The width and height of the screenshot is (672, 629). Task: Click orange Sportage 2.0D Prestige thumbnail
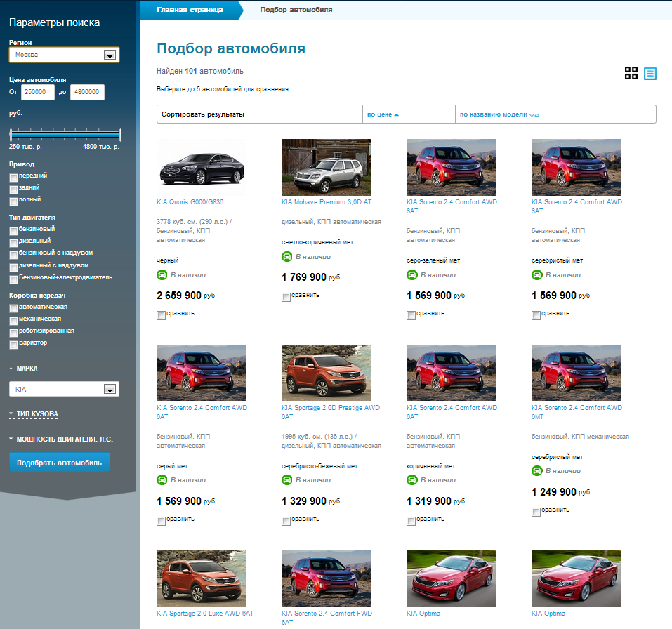click(x=326, y=373)
